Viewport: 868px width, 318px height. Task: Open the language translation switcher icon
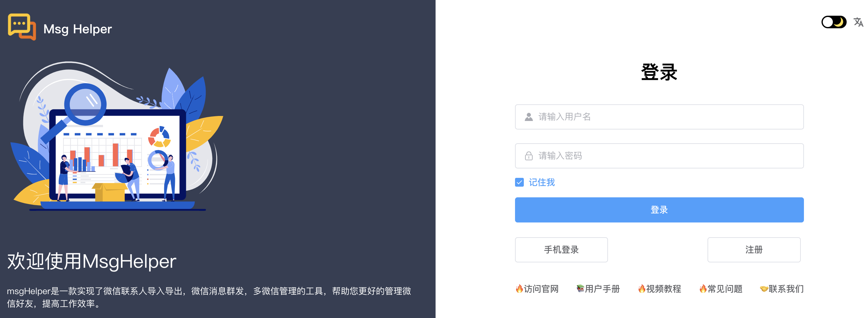pos(858,22)
